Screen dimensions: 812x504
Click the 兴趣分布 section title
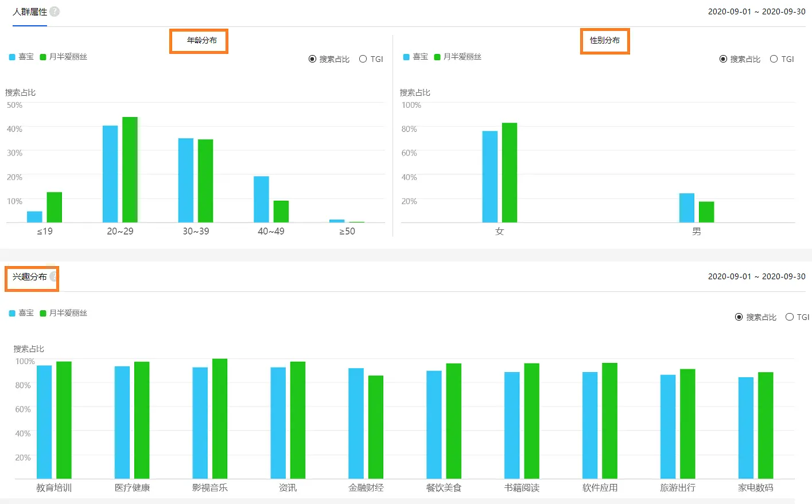(x=30, y=277)
